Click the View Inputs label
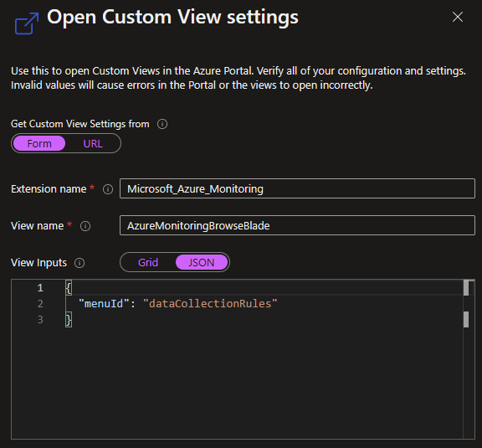Screen dimensions: 482x448 point(38,263)
